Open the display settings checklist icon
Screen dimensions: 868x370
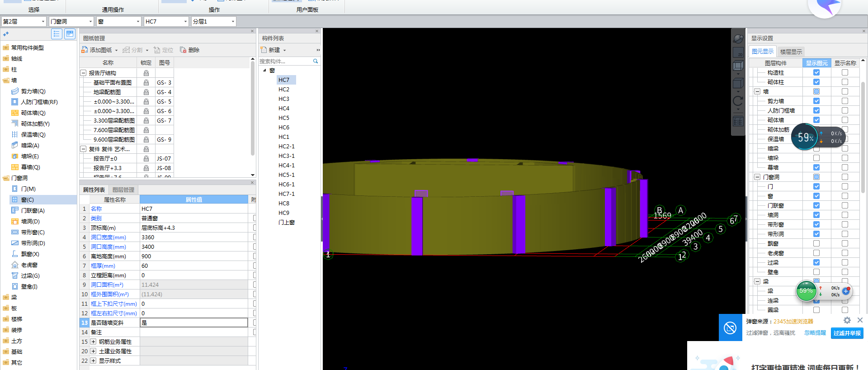pos(738,121)
